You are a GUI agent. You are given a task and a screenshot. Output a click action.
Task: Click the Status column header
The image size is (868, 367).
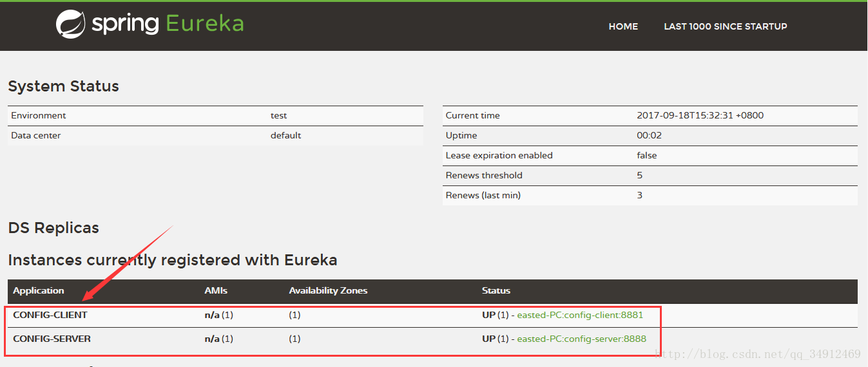pyautogui.click(x=496, y=290)
